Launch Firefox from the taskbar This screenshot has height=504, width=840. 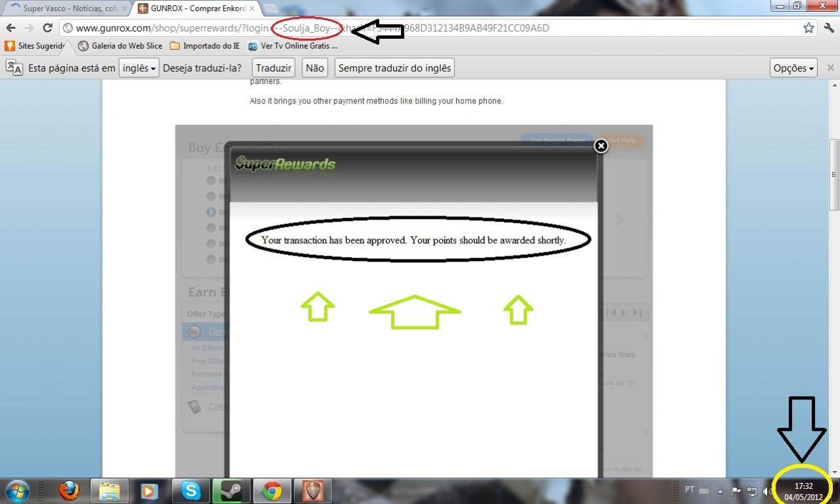coord(69,490)
